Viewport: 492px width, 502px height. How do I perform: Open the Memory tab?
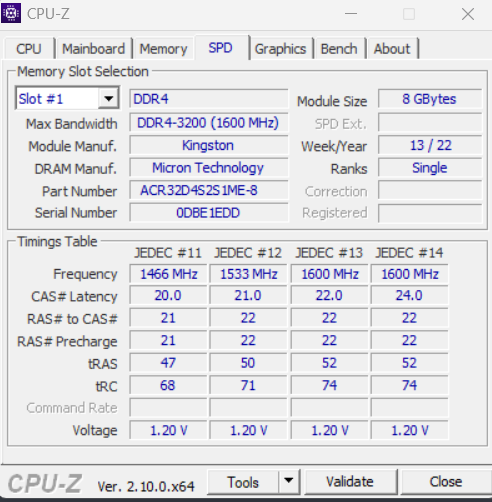point(163,49)
